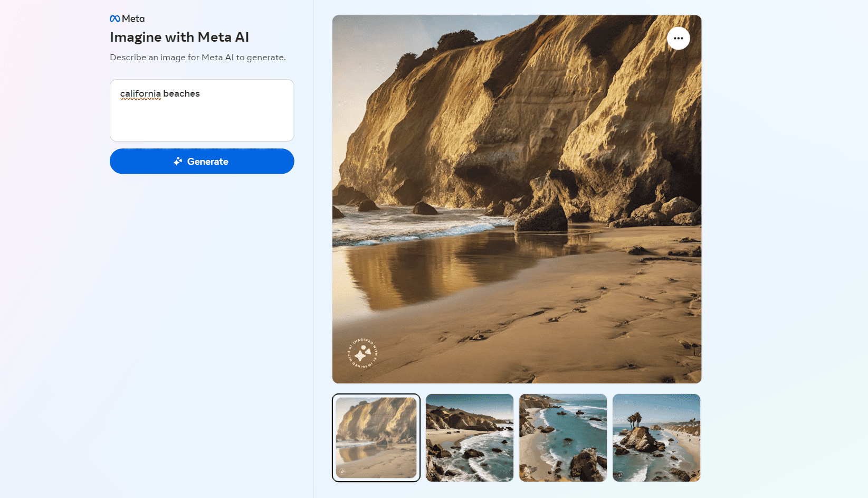Place cursor on the word "beaches"
This screenshot has width=868, height=498.
point(182,93)
